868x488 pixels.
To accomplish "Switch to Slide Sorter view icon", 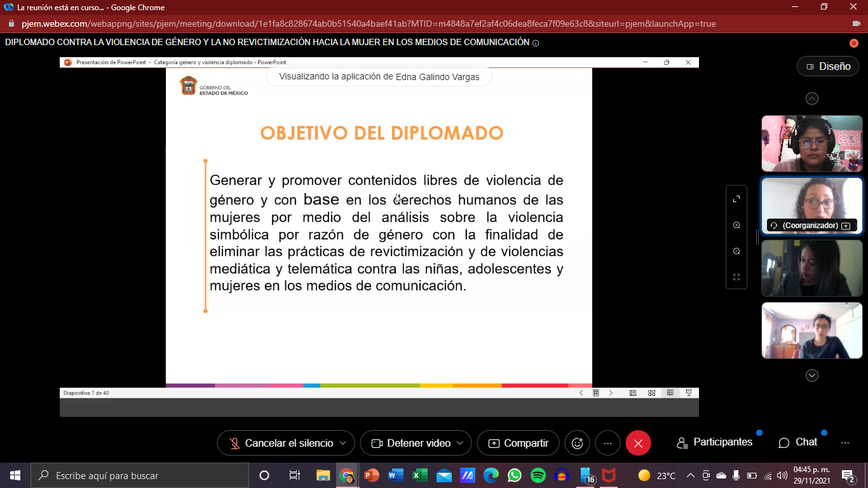I will tap(651, 393).
